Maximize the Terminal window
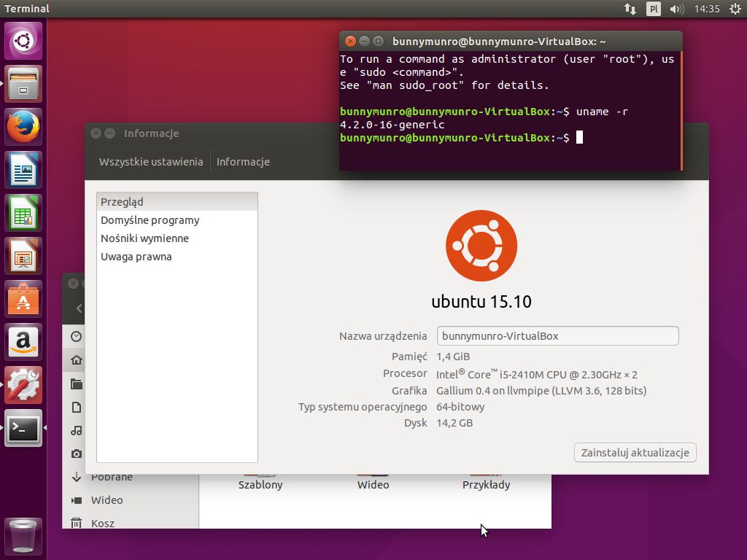747x560 pixels. pos(379,42)
